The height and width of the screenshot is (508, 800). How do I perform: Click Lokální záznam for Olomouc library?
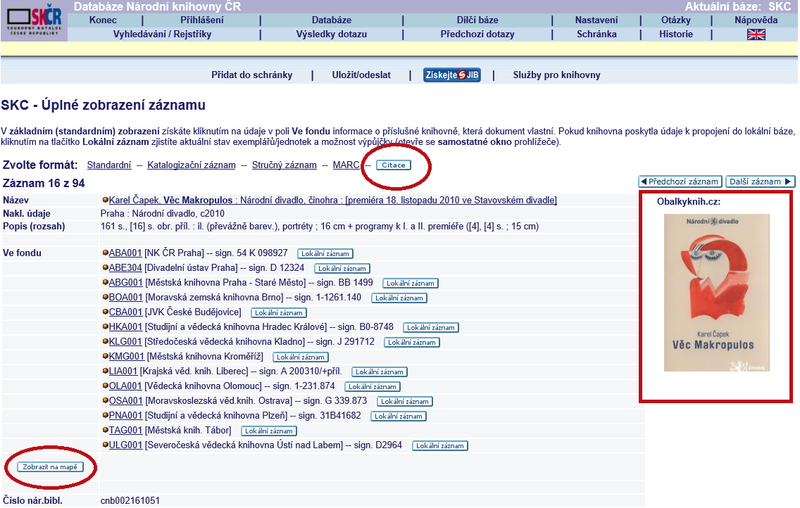pyautogui.click(x=372, y=387)
